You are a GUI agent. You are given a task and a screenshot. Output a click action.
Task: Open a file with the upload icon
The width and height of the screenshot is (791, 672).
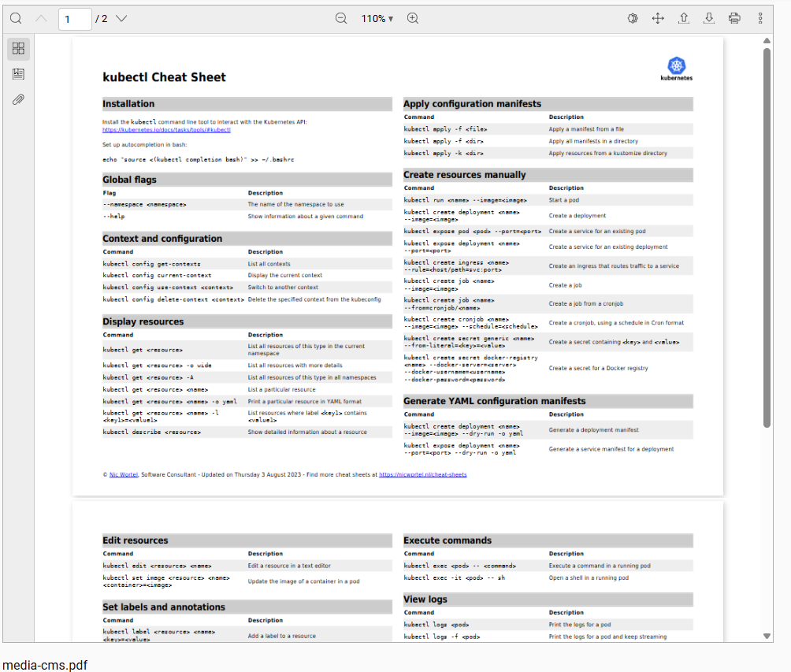click(x=684, y=18)
